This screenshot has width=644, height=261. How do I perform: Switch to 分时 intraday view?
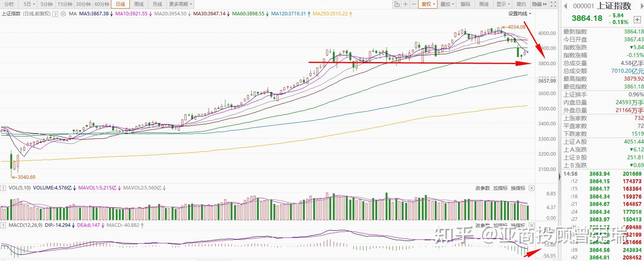point(9,4)
